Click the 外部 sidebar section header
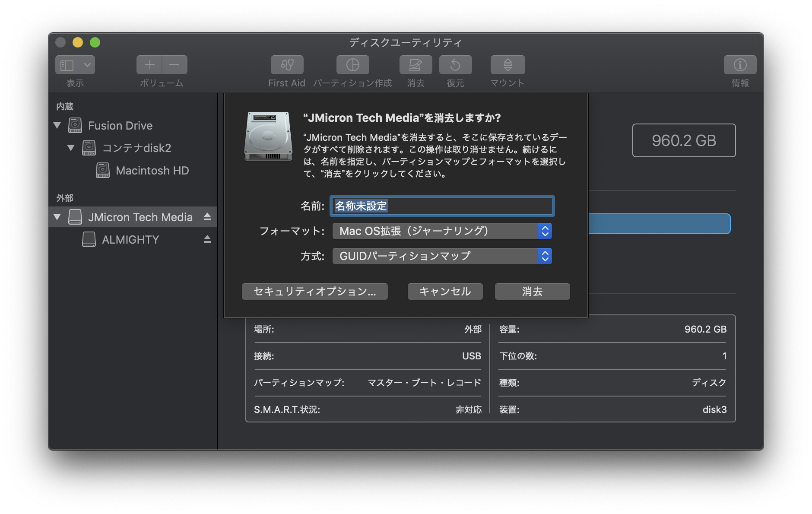This screenshot has height=514, width=812. (x=65, y=198)
